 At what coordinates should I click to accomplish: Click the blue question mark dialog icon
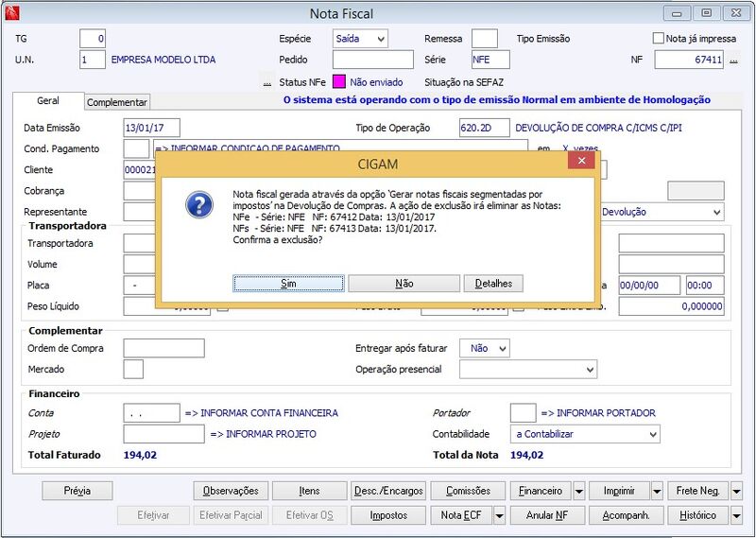tap(199, 204)
